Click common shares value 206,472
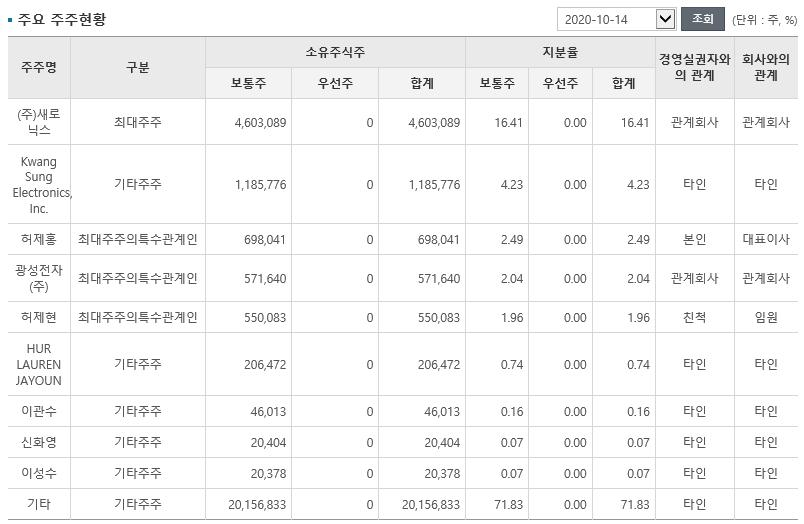804x524 pixels. tap(265, 365)
